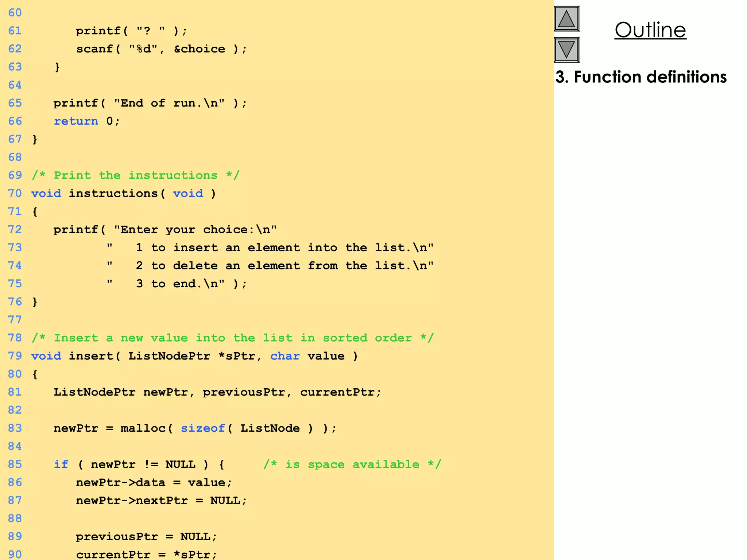
Task: Select '2 to delete an element' line
Action: coord(270,265)
